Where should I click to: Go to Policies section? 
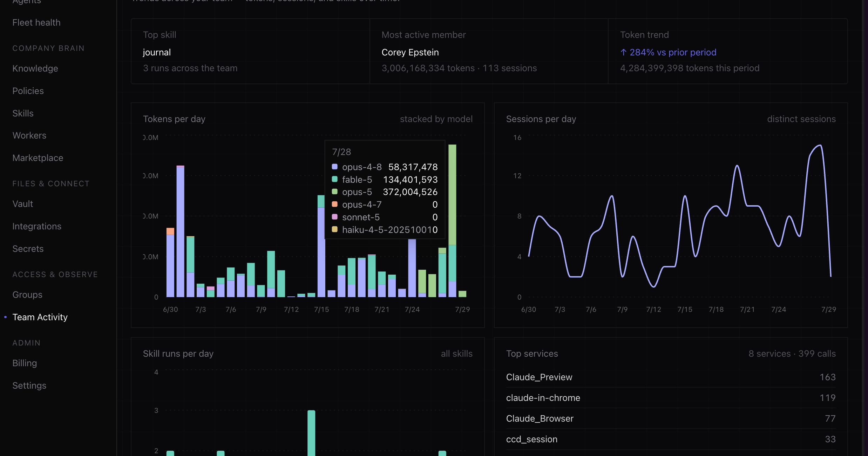(x=28, y=91)
